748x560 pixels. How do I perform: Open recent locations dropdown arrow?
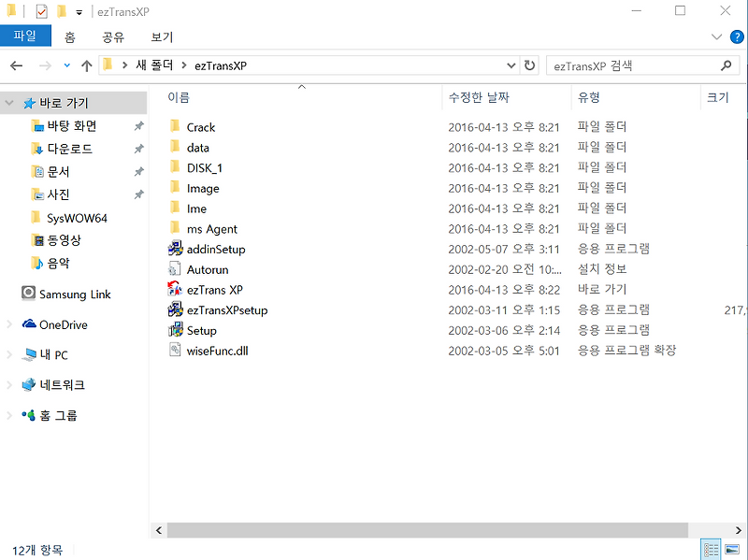[x=66, y=65]
